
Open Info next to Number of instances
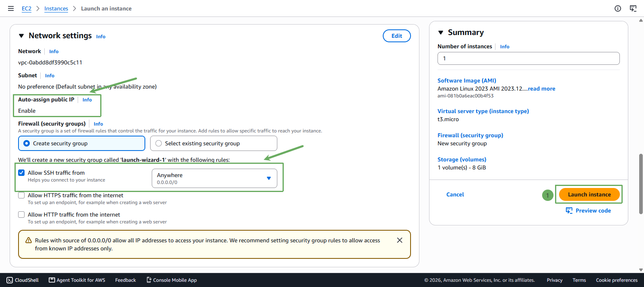pos(505,47)
